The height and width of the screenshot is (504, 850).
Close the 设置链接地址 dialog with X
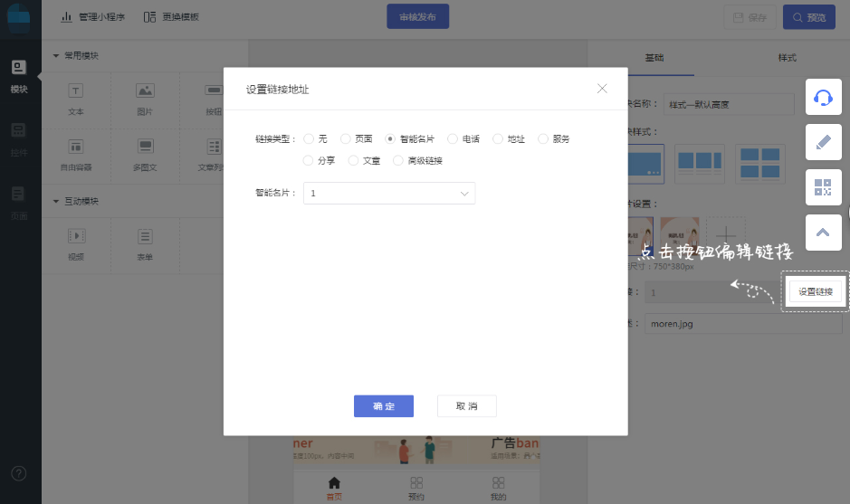(602, 89)
